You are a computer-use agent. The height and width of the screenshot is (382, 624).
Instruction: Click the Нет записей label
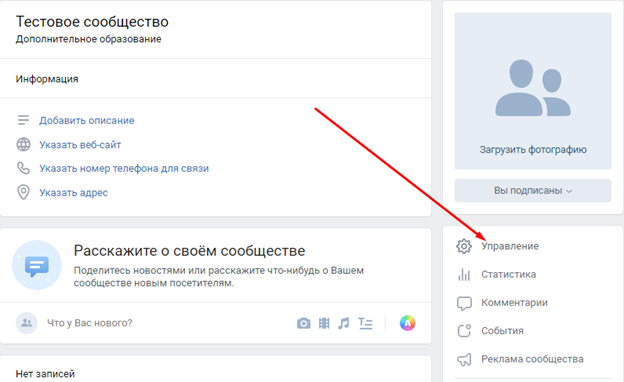point(45,374)
